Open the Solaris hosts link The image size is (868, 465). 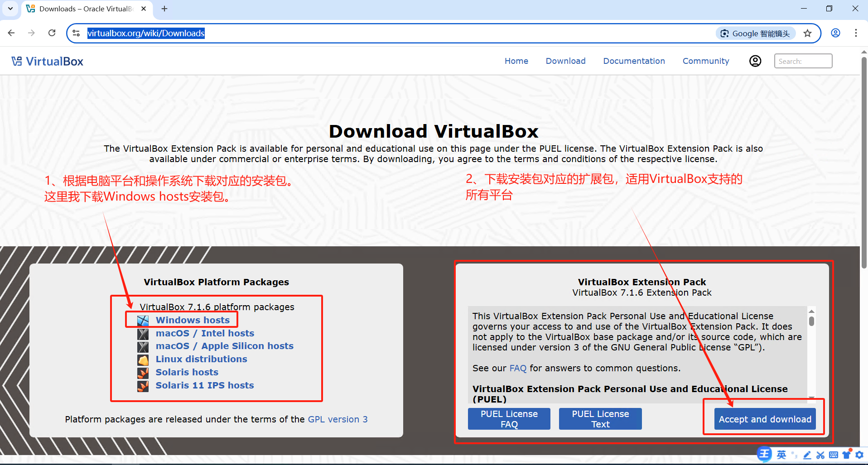[187, 372]
